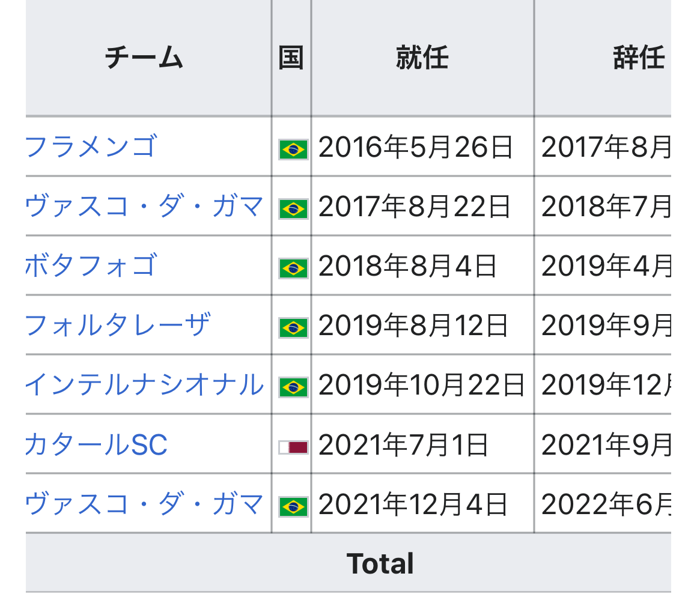Open the カタールSC team link
700x600 pixels.
tap(96, 444)
